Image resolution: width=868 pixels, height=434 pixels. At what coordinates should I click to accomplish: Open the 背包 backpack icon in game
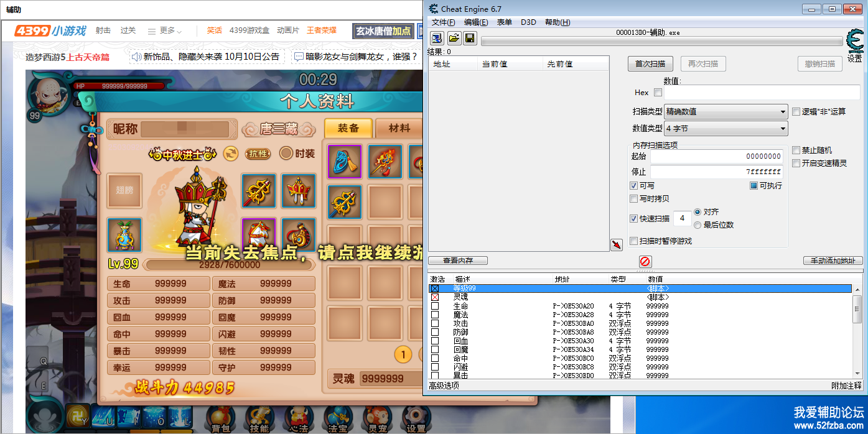221,420
